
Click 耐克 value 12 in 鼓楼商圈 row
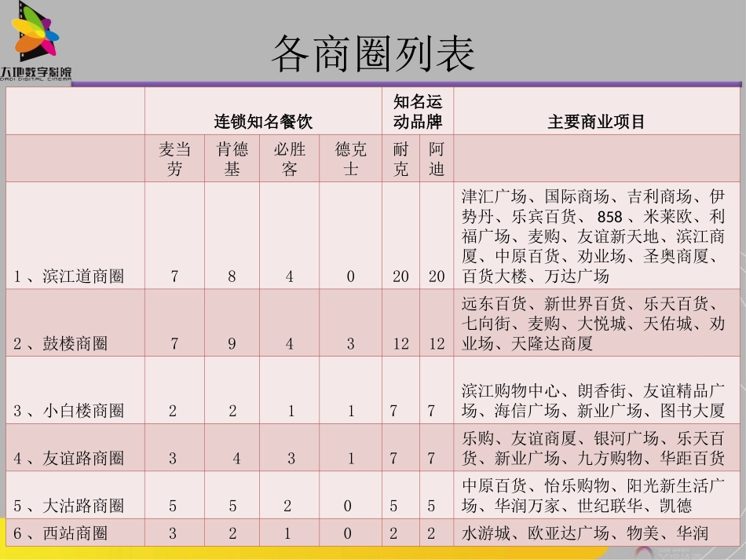click(x=400, y=343)
